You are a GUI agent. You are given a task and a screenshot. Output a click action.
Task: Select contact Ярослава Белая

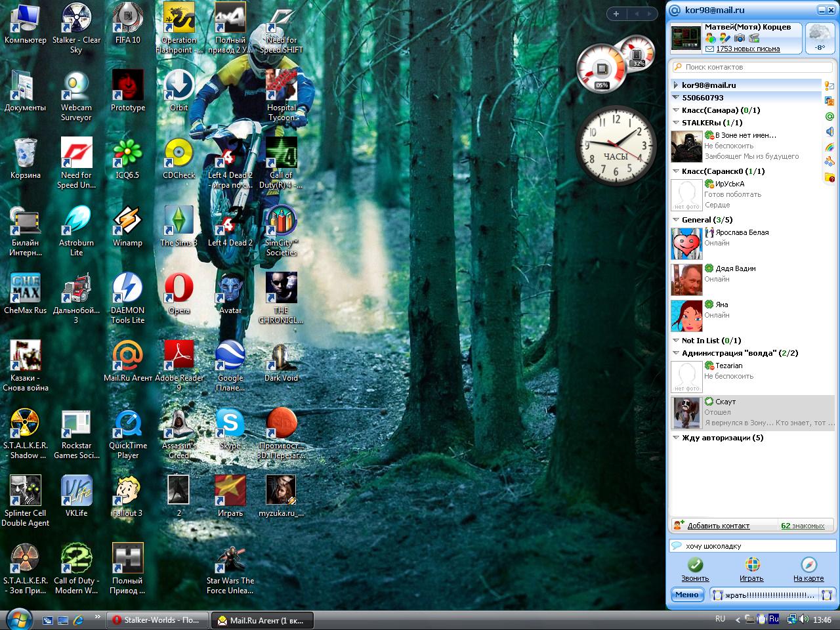(752, 243)
